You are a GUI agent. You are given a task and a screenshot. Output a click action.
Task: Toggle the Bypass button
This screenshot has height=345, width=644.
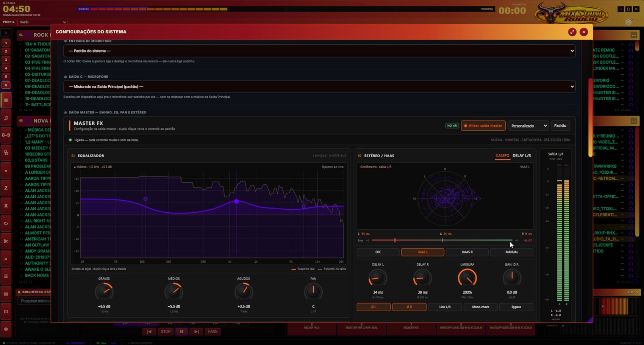point(516,307)
